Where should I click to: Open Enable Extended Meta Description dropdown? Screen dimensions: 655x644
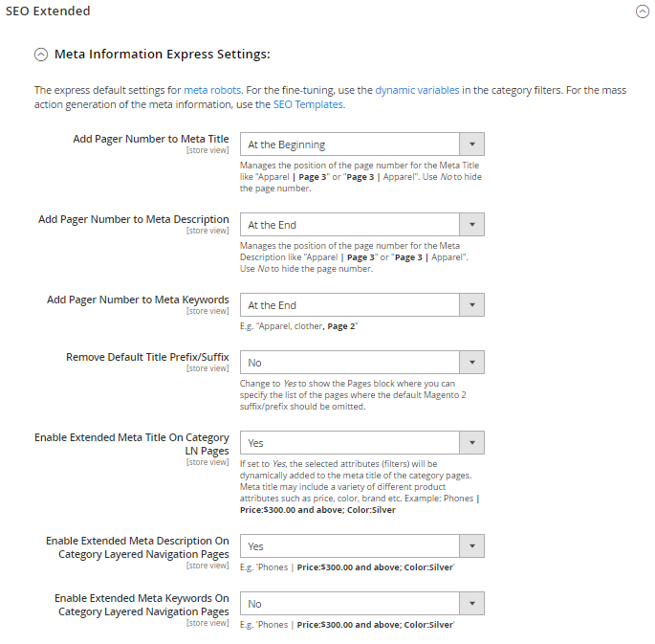coord(361,546)
